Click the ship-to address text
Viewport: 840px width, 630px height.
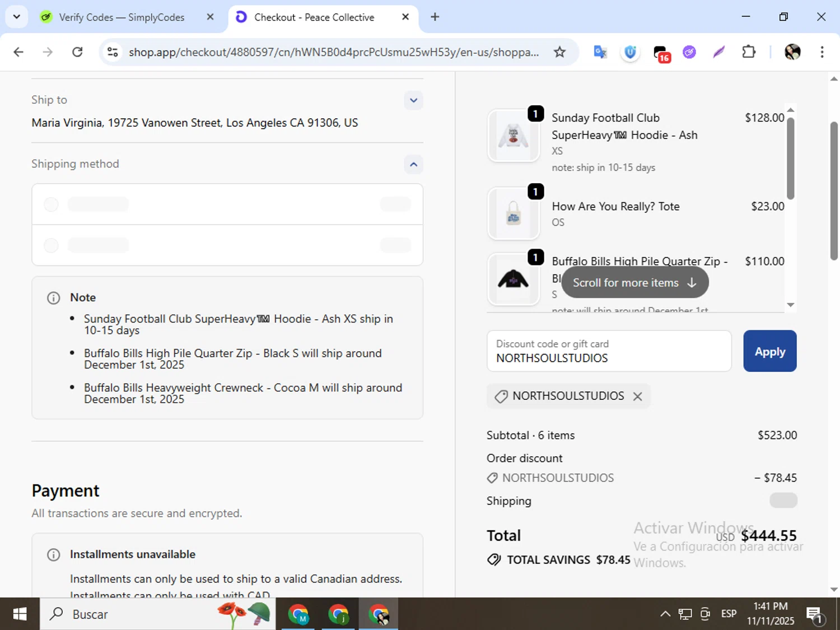click(195, 123)
